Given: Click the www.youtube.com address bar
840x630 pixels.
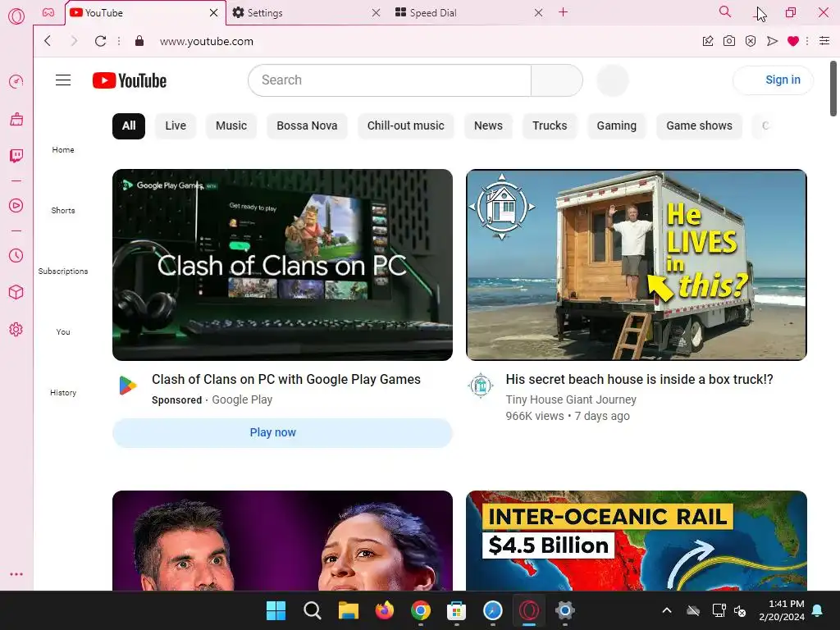Looking at the screenshot, I should (x=206, y=41).
